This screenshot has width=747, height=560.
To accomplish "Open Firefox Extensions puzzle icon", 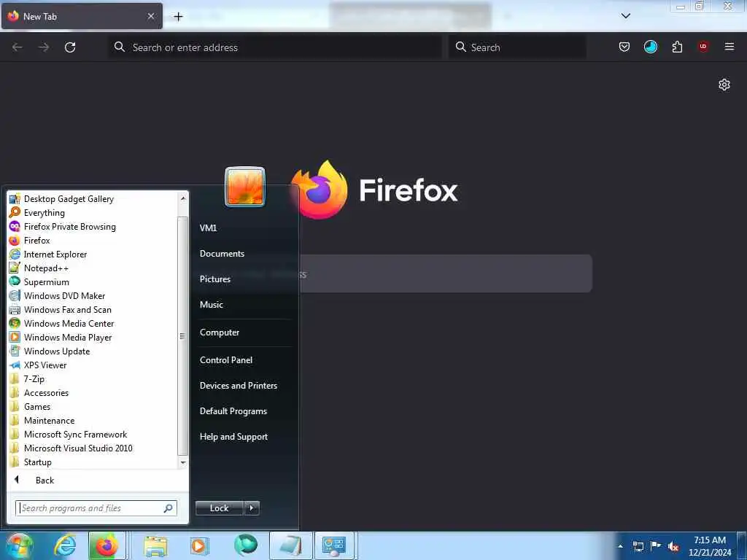I will pos(677,47).
